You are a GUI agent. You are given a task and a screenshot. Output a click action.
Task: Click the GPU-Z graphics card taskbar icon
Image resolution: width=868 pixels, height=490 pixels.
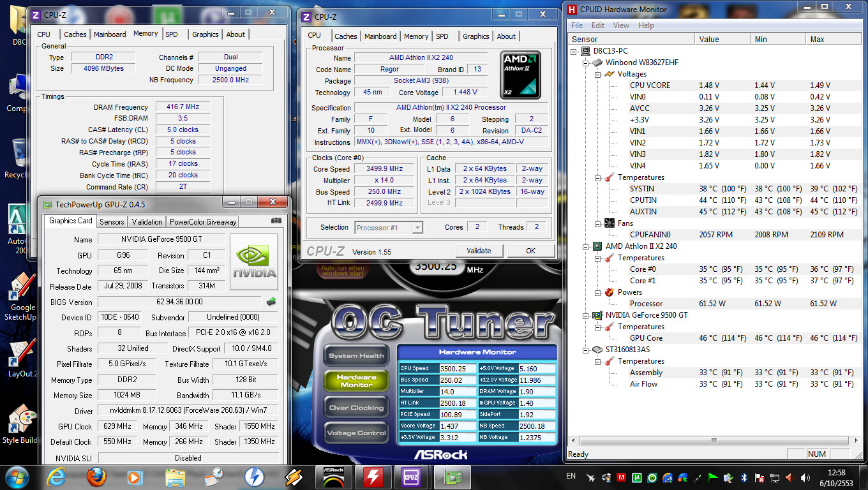click(452, 477)
